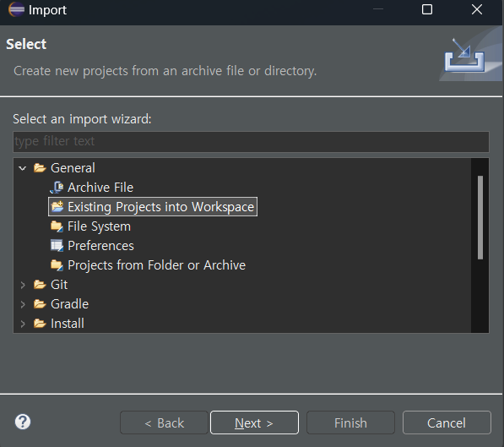Viewport: 504px width, 447px height.
Task: Select File System import wizard
Action: [99, 226]
